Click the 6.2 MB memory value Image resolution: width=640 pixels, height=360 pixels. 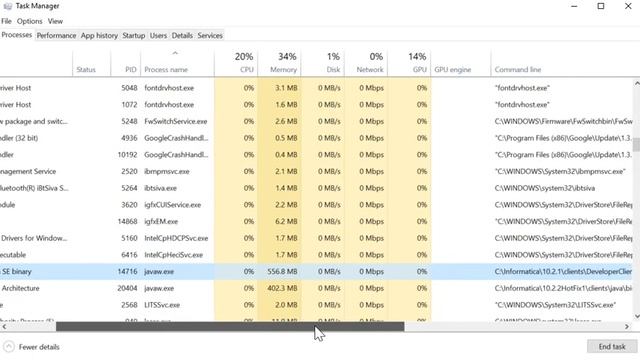coord(286,222)
